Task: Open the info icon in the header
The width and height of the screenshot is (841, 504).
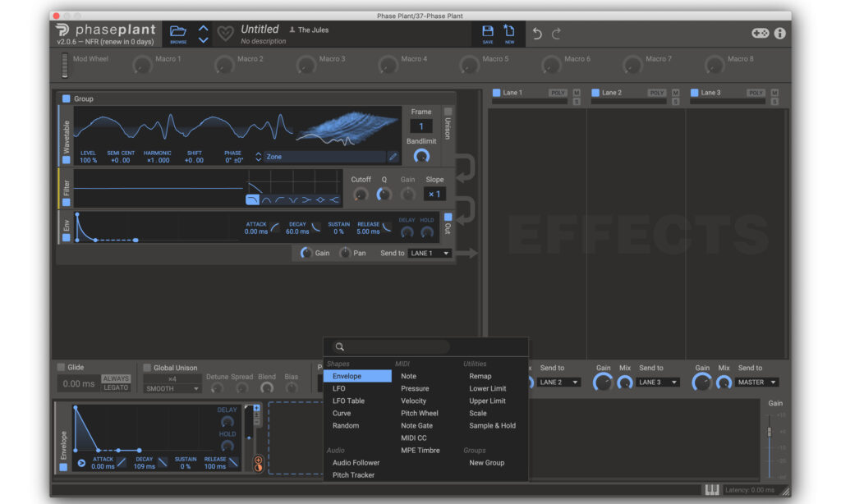Action: pos(780,33)
